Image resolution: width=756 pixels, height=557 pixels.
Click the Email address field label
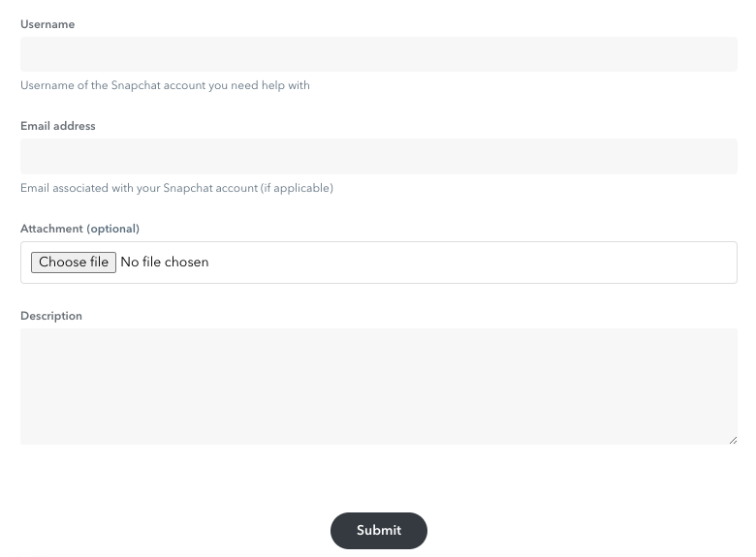pyautogui.click(x=57, y=126)
